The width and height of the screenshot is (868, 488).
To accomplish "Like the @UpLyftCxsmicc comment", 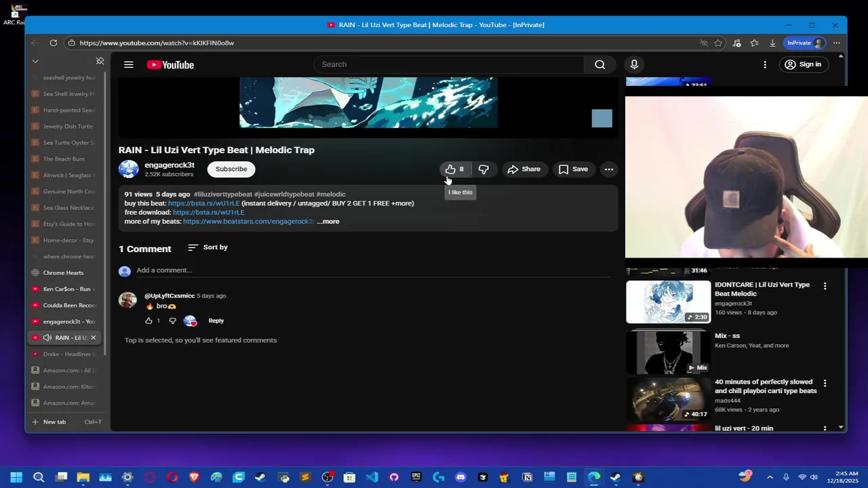I will 149,321.
